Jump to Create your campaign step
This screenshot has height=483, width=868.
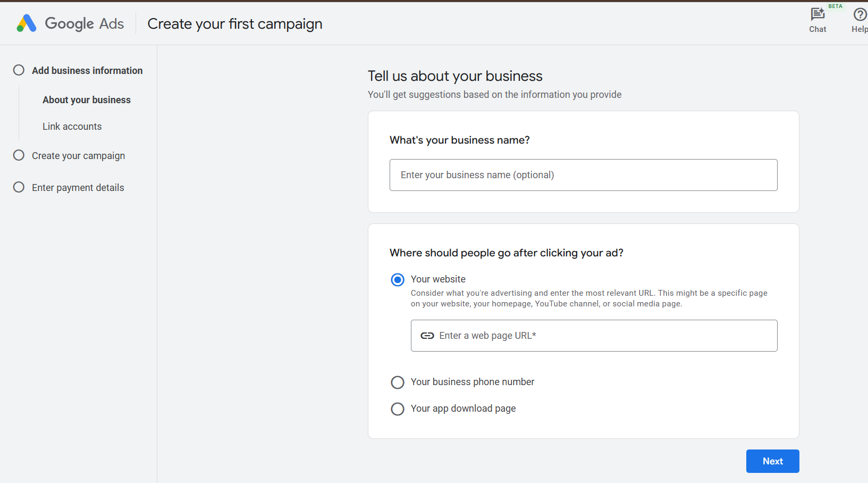(x=78, y=156)
